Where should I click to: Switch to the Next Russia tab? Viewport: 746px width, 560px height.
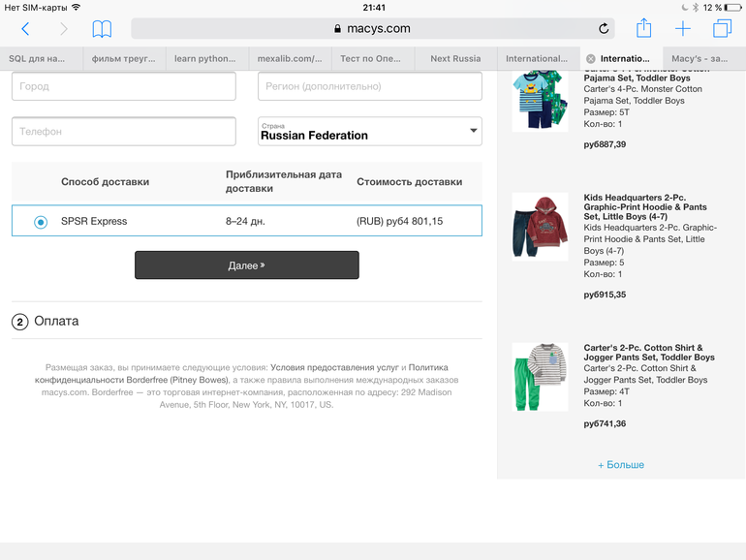point(455,58)
